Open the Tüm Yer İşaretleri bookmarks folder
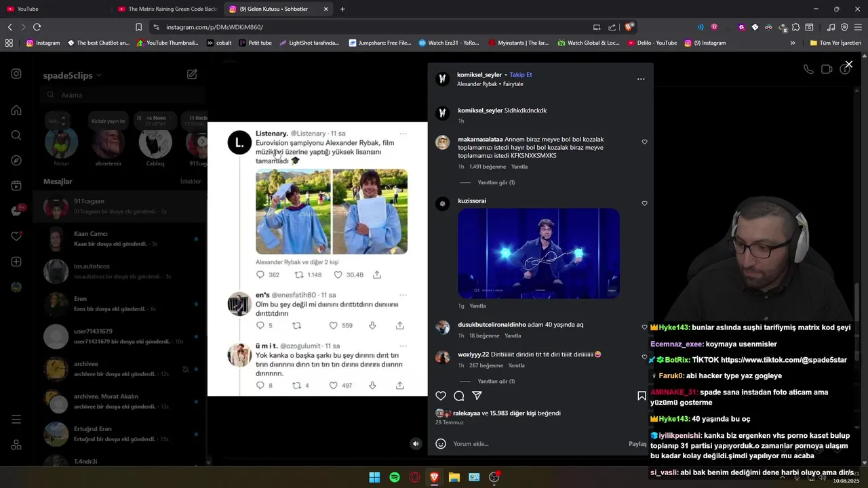The height and width of the screenshot is (488, 868). (x=835, y=43)
